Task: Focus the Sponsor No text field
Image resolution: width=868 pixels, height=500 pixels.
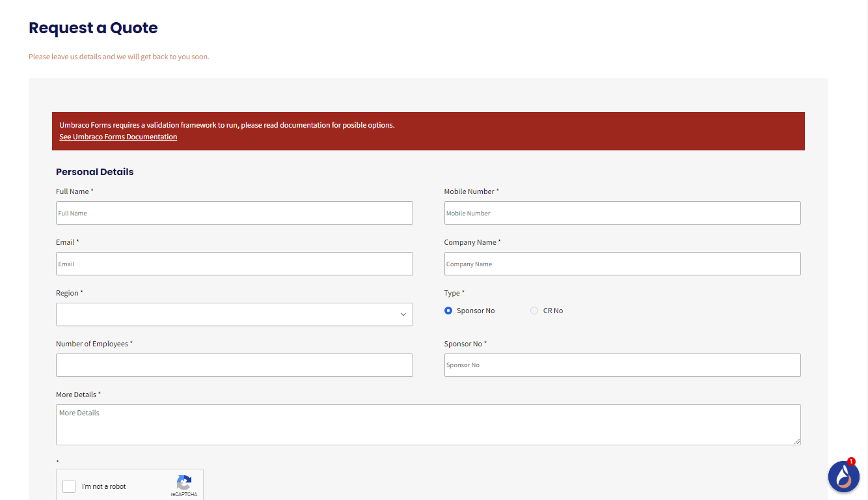Action: pos(622,365)
